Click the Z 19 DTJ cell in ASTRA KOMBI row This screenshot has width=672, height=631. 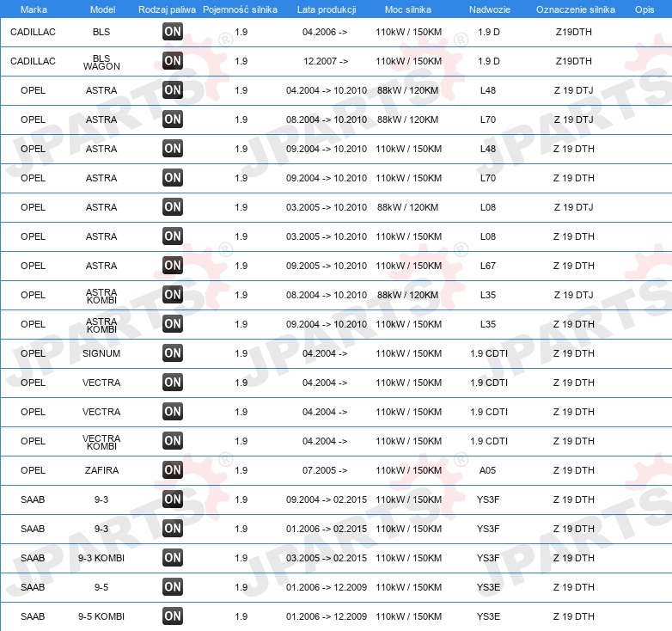tap(574, 295)
